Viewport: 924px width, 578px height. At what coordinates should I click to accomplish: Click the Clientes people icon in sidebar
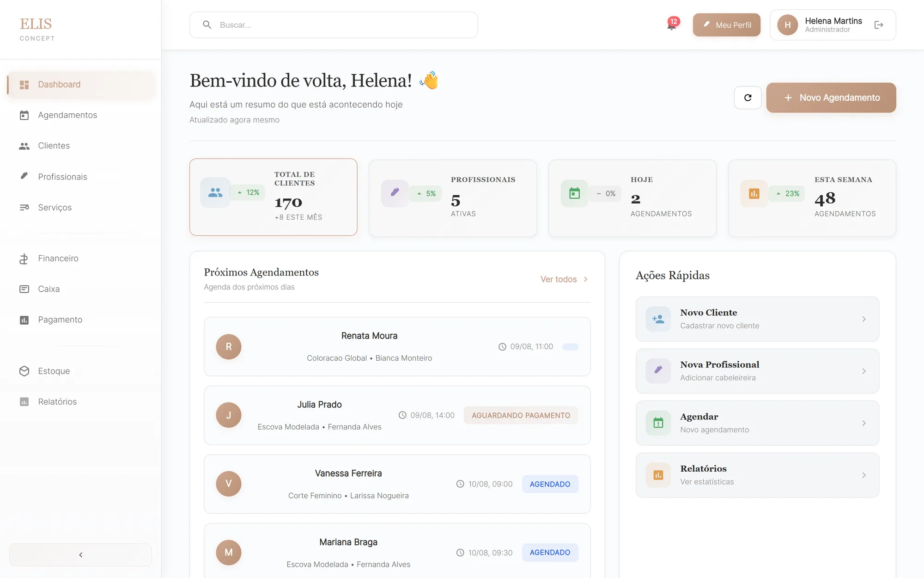pyautogui.click(x=24, y=146)
